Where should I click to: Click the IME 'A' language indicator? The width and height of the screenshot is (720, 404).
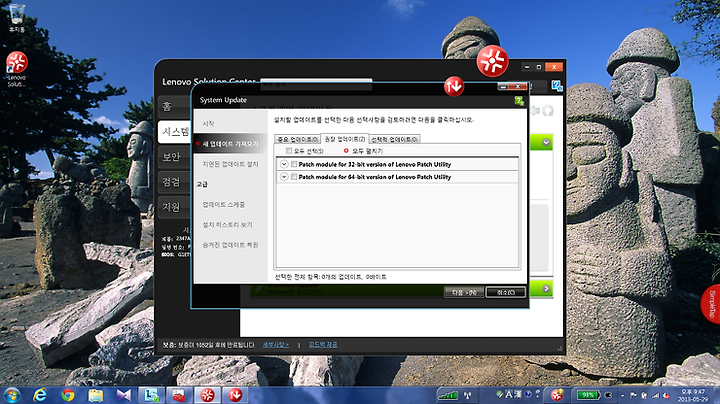pos(509,394)
